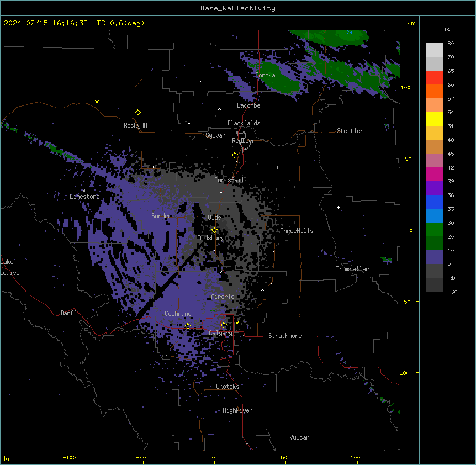Select the green 20-30 dBZ legend swatch

(434, 230)
